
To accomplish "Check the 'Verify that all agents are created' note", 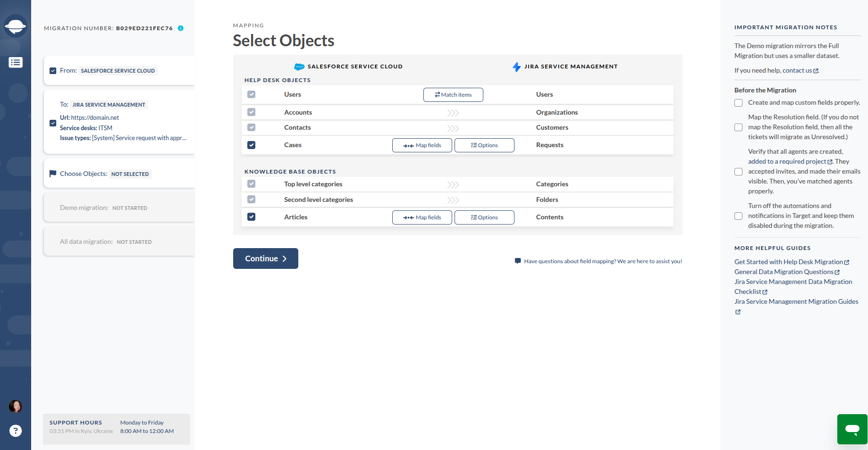I will (739, 172).
